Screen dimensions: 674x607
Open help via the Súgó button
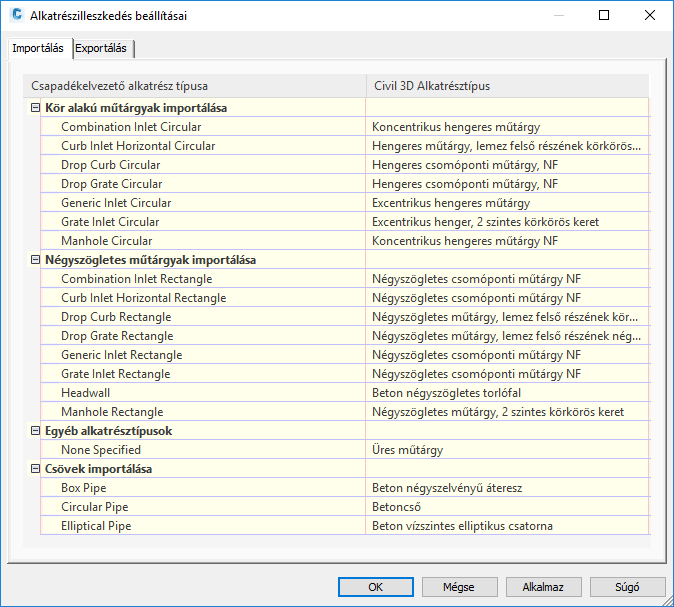pyautogui.click(x=627, y=587)
